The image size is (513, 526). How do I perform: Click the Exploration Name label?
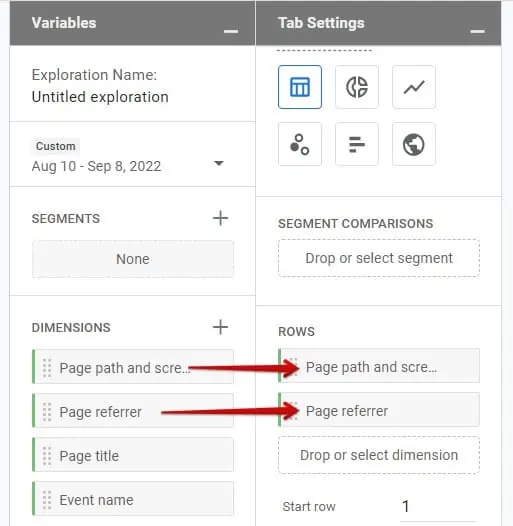94,75
